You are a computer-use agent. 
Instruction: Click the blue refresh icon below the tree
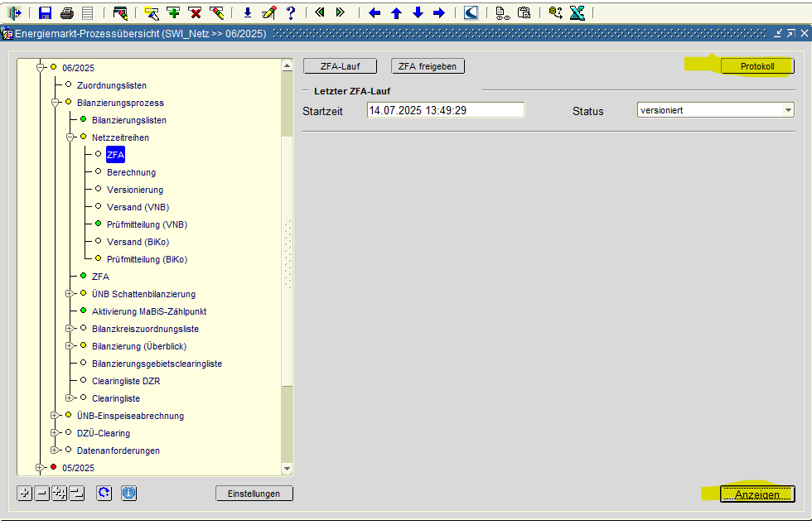pyautogui.click(x=104, y=494)
